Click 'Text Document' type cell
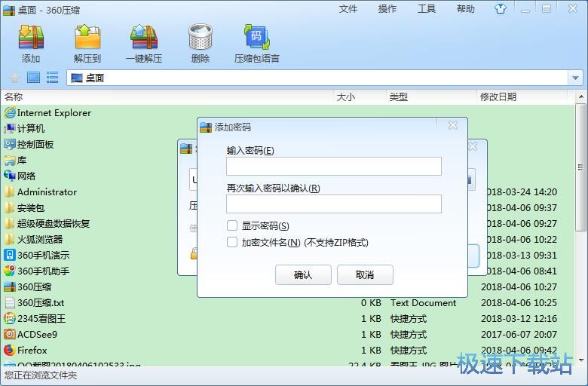 pos(424,303)
